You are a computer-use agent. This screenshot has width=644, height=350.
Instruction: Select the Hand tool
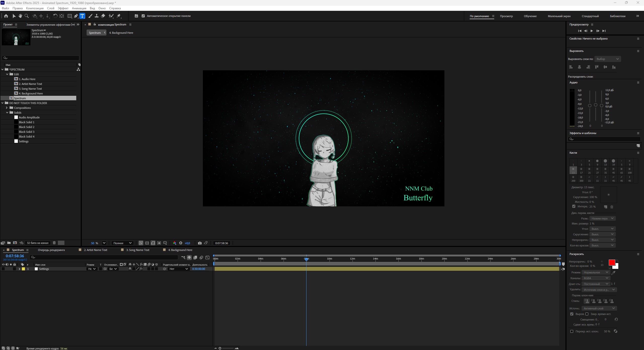(20, 16)
